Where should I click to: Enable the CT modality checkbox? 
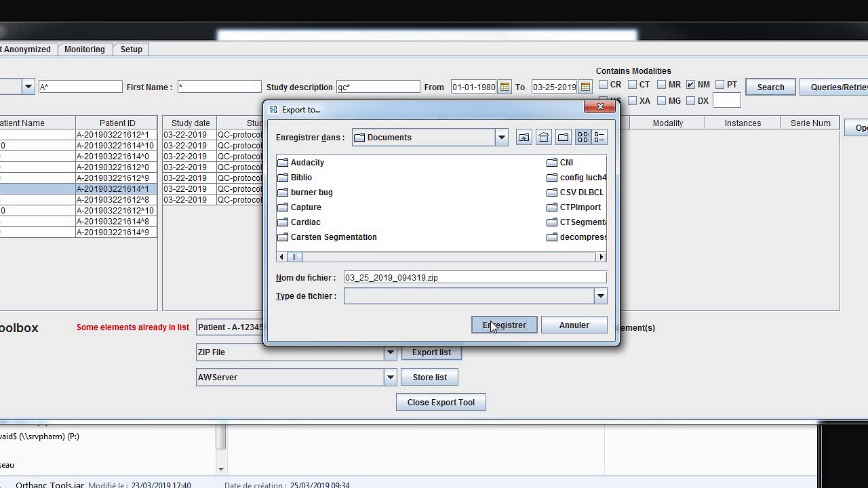[632, 85]
